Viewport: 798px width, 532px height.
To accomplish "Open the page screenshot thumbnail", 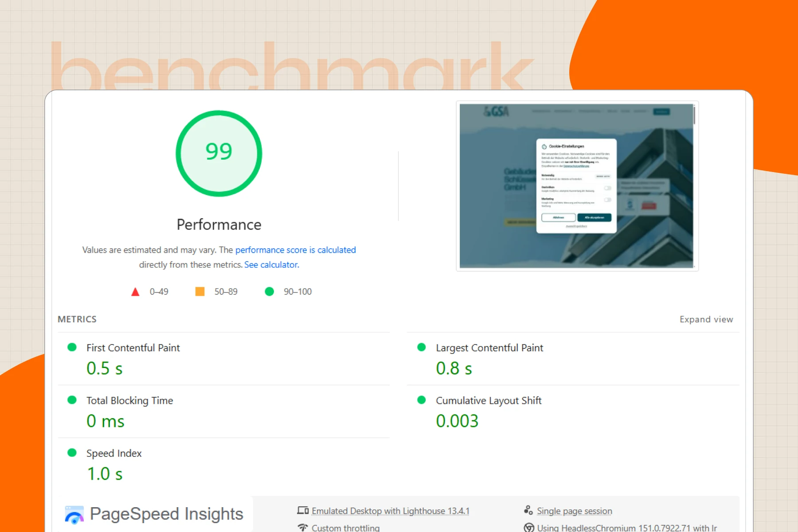I will pos(577,186).
